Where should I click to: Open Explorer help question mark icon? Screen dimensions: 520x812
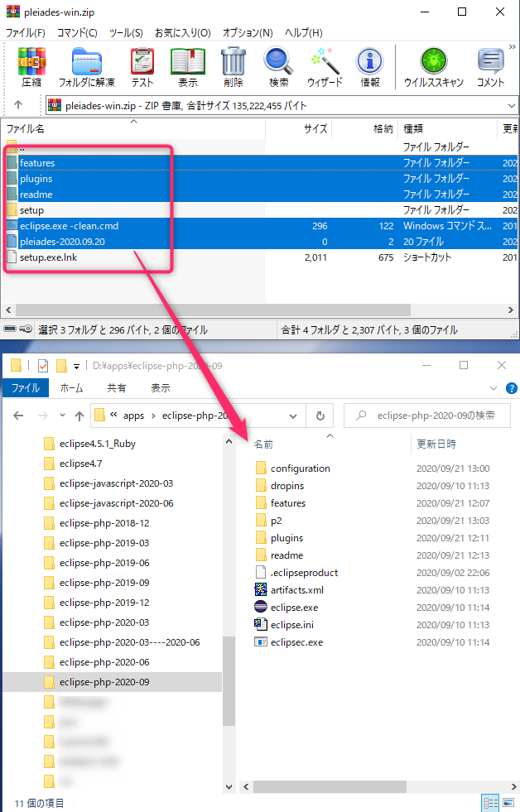coord(511,388)
